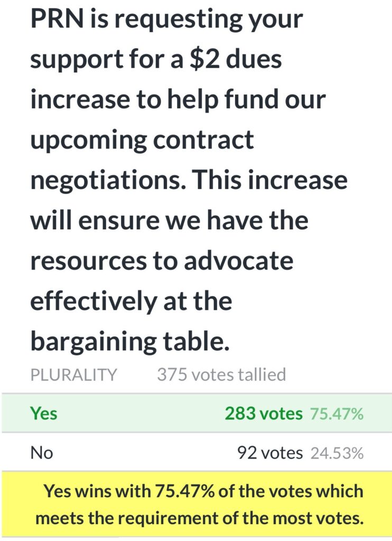Select the green "Yes" option label
This screenshot has height=541, width=392.
(44, 413)
